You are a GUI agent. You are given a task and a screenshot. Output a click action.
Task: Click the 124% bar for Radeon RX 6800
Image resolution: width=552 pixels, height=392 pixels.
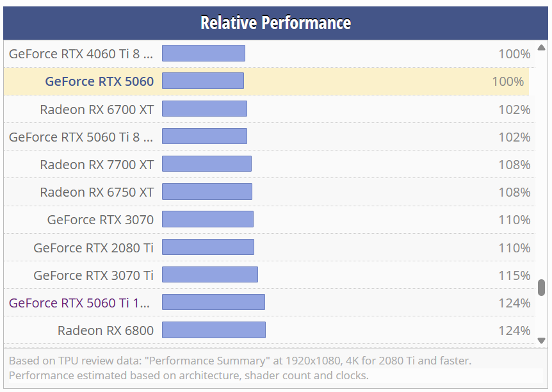(x=214, y=330)
